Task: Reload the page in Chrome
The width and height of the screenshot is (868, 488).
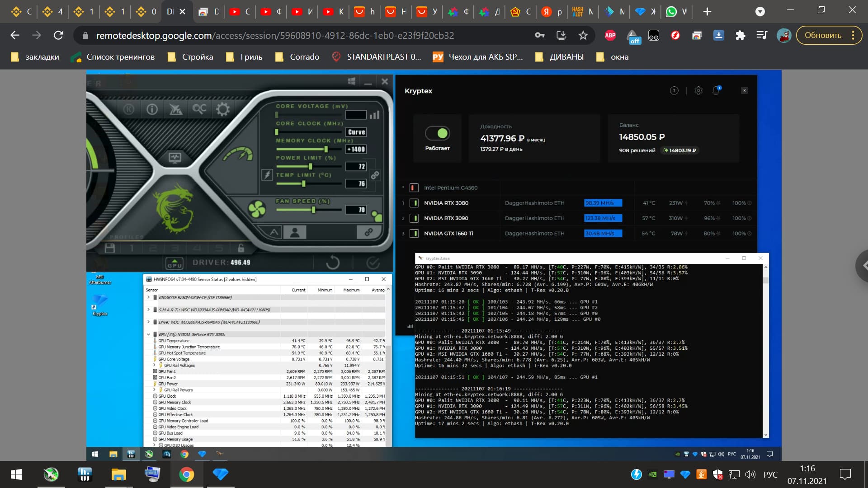Action: click(58, 35)
